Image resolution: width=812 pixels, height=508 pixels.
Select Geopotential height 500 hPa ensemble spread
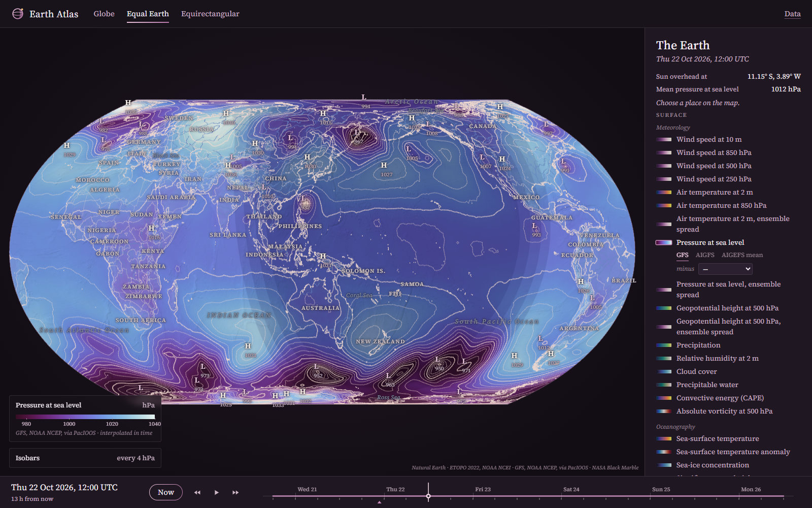click(729, 327)
